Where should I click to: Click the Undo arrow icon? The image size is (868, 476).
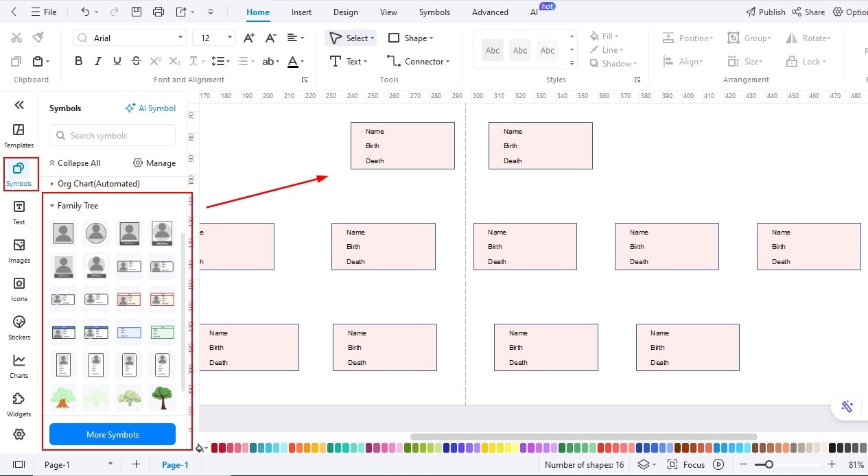[84, 12]
